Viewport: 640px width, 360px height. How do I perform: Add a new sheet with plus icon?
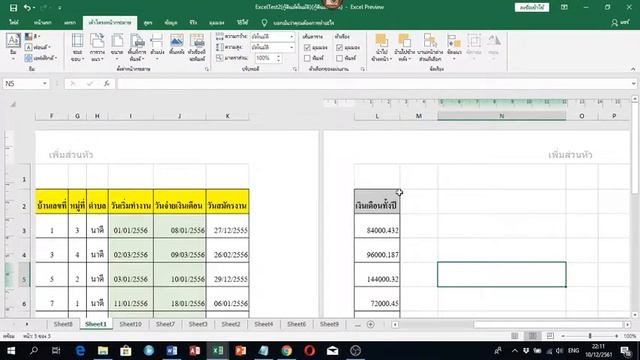(371, 324)
